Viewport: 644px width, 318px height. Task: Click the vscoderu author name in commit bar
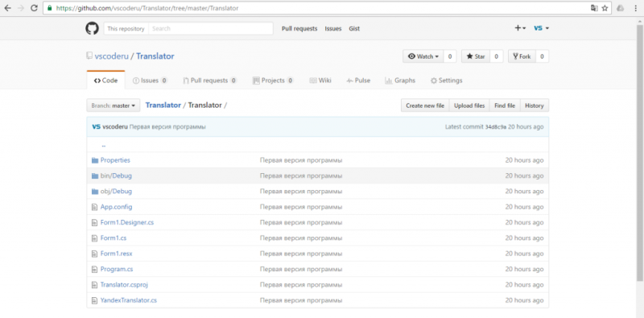[x=115, y=127]
